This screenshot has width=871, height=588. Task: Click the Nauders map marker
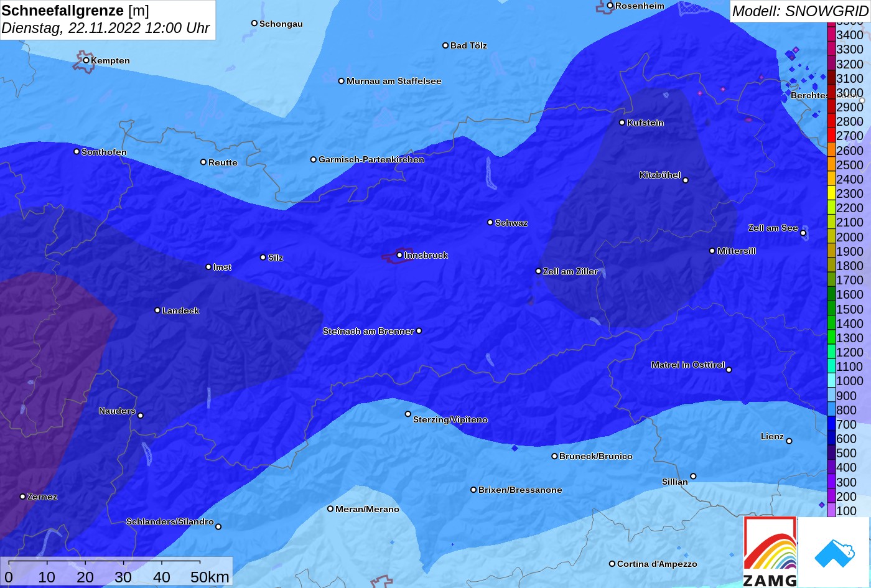141,416
